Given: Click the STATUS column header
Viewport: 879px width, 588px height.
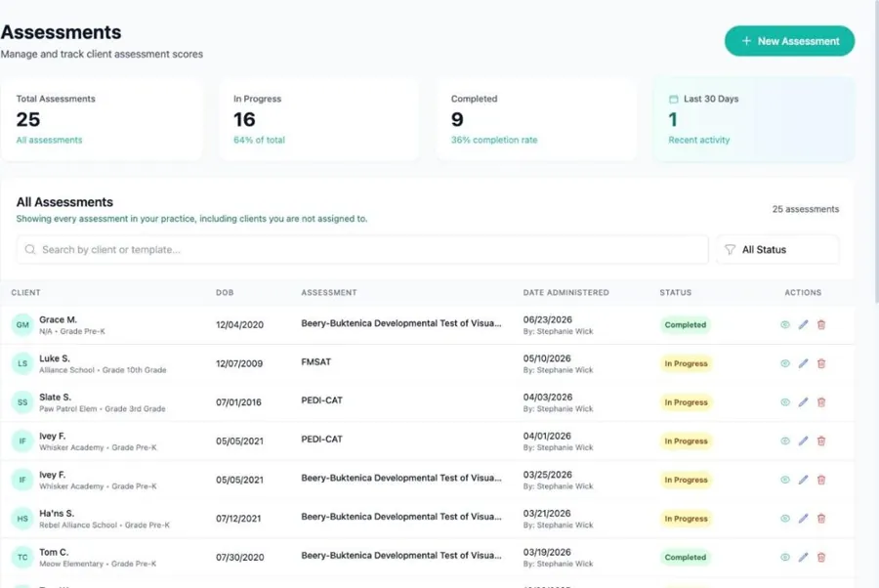Looking at the screenshot, I should 676,293.
